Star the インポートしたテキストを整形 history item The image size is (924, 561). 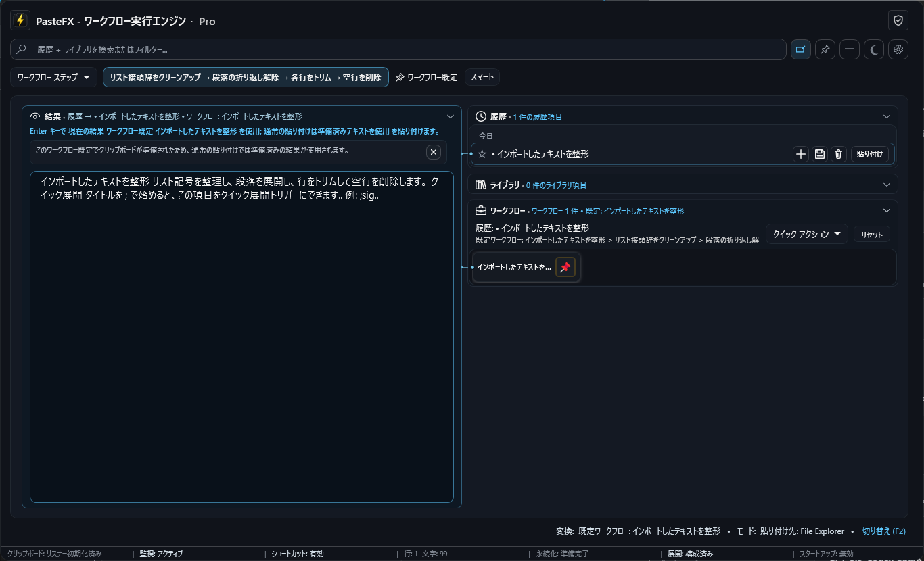[x=482, y=154]
